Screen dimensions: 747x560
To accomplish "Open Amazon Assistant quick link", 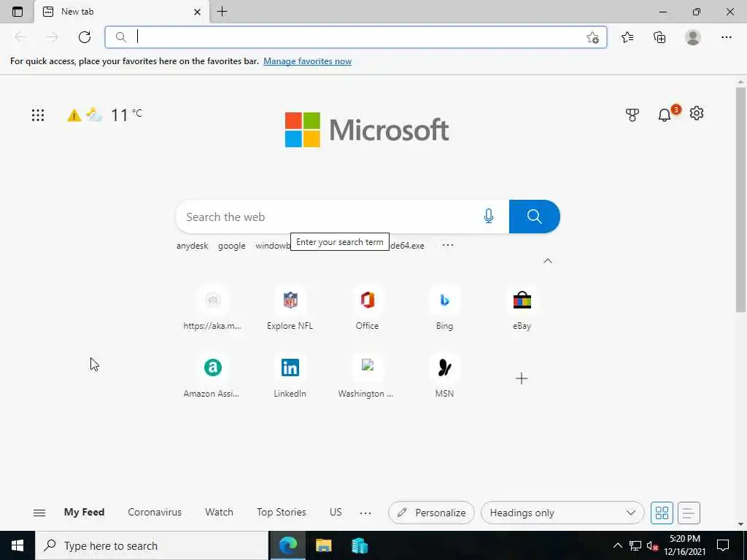I will [x=212, y=376].
